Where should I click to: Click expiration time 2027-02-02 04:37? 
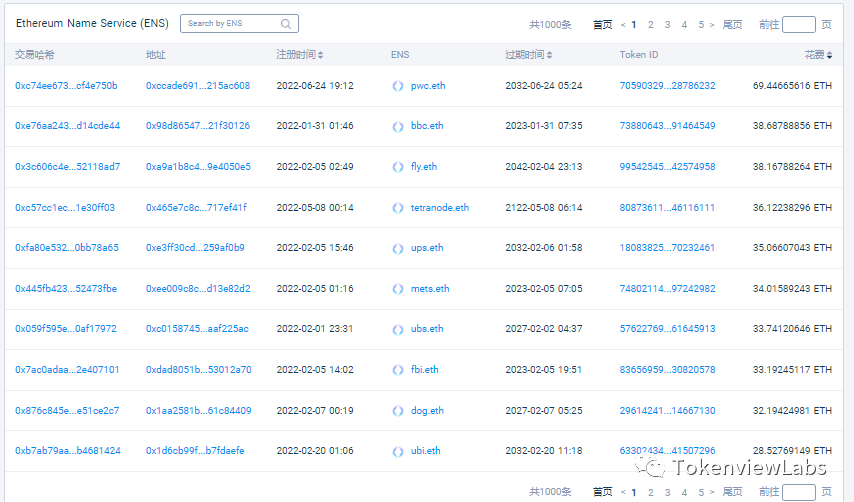[x=544, y=329]
